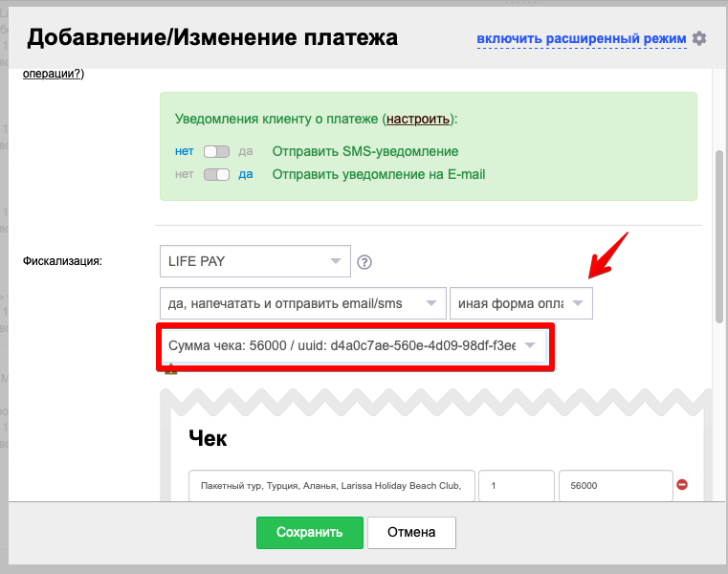Click 'нет' label of the SMS toggle
The image size is (728, 574).
(x=184, y=151)
